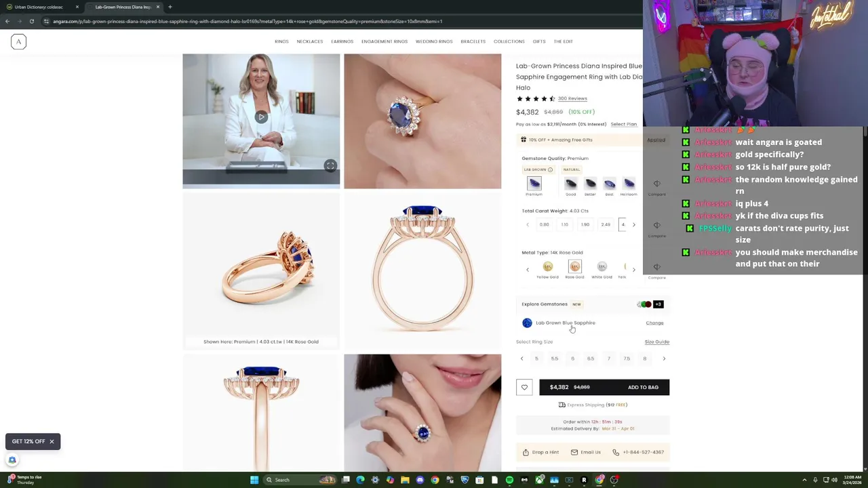
Task: Click the express shipping truck icon
Action: (x=561, y=405)
